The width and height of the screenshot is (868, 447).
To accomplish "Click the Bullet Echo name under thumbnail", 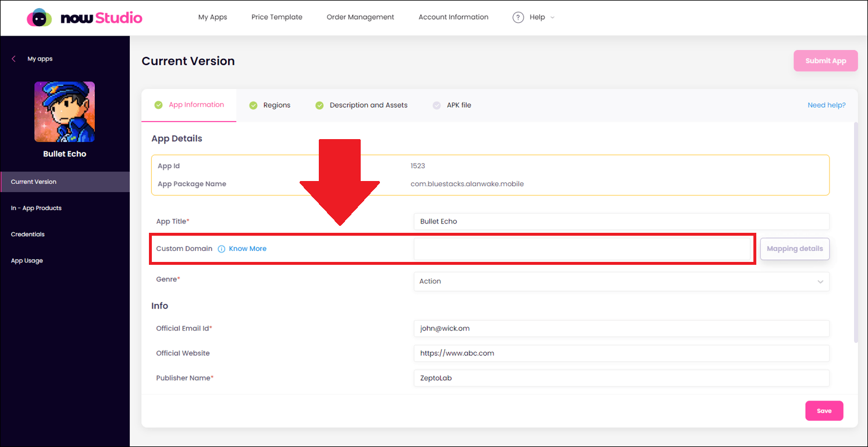I will [x=65, y=154].
